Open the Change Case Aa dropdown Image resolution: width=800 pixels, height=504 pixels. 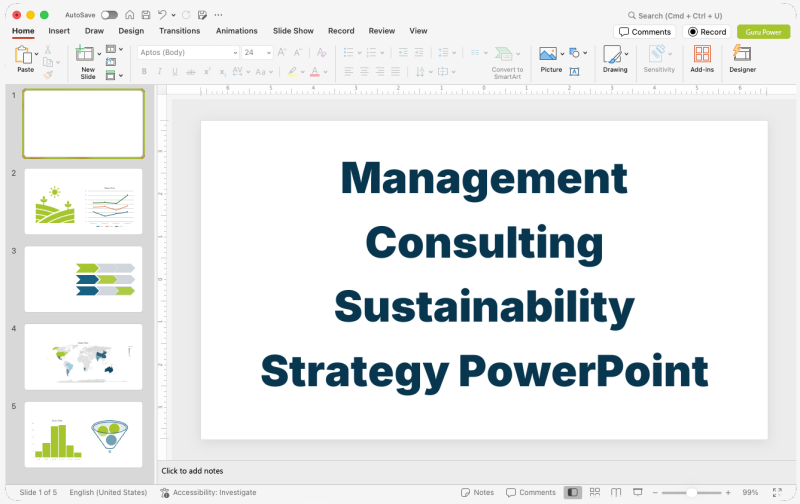[x=264, y=72]
